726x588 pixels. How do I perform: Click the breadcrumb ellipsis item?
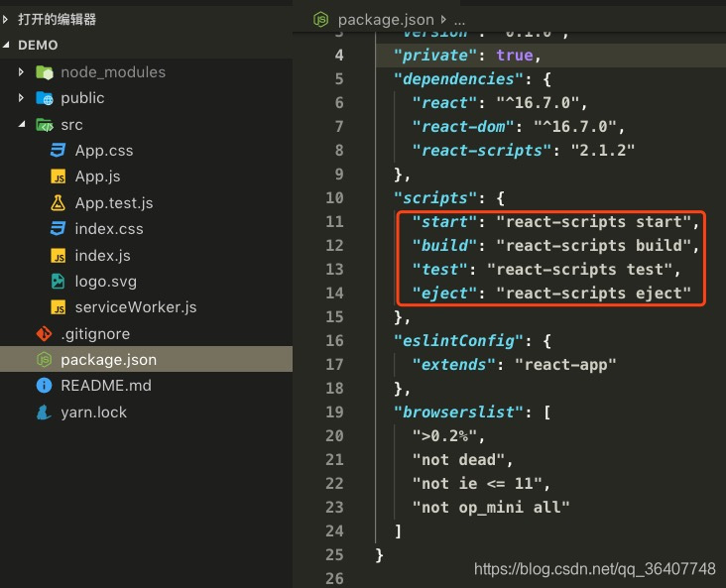tap(459, 21)
